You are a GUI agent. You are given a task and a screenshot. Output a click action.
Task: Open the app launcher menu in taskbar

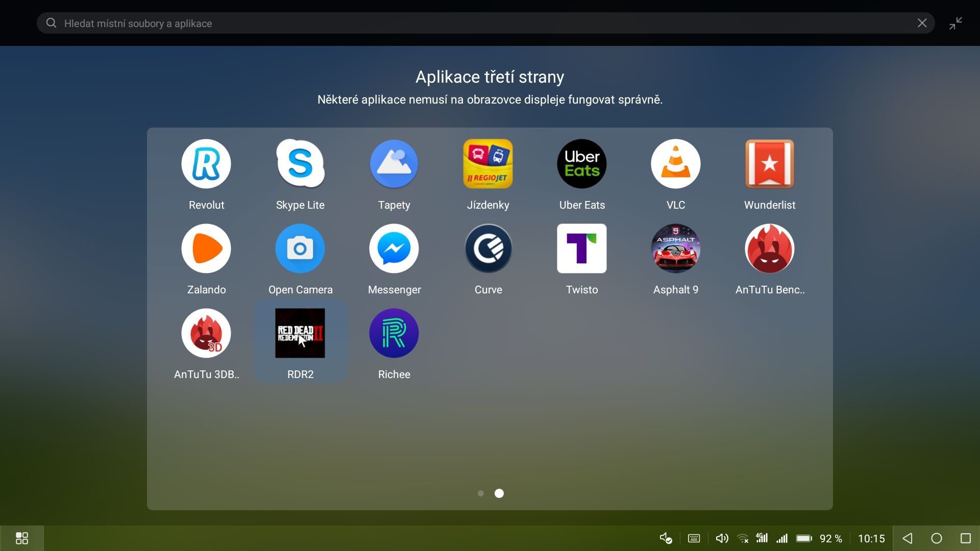click(21, 538)
